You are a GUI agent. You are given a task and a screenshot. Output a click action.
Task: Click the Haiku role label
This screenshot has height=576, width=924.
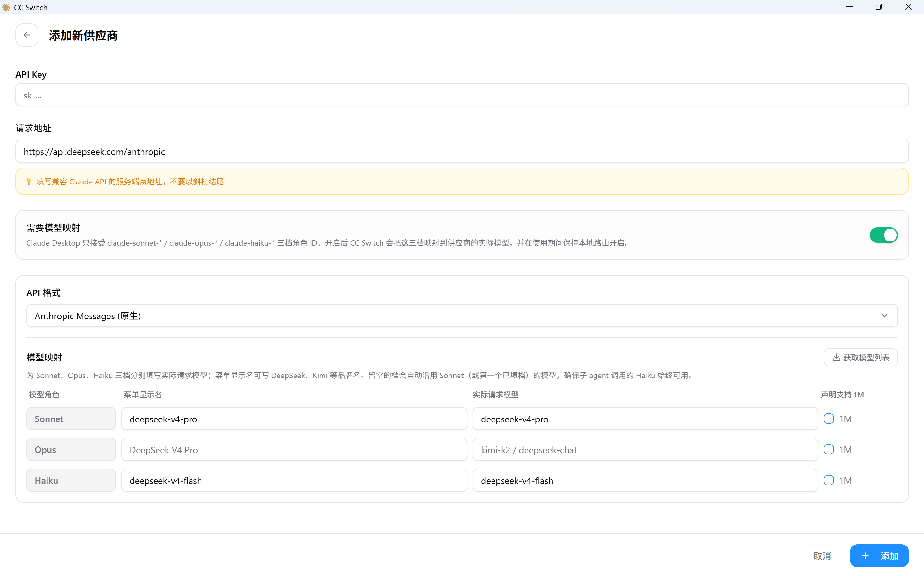[x=71, y=480]
